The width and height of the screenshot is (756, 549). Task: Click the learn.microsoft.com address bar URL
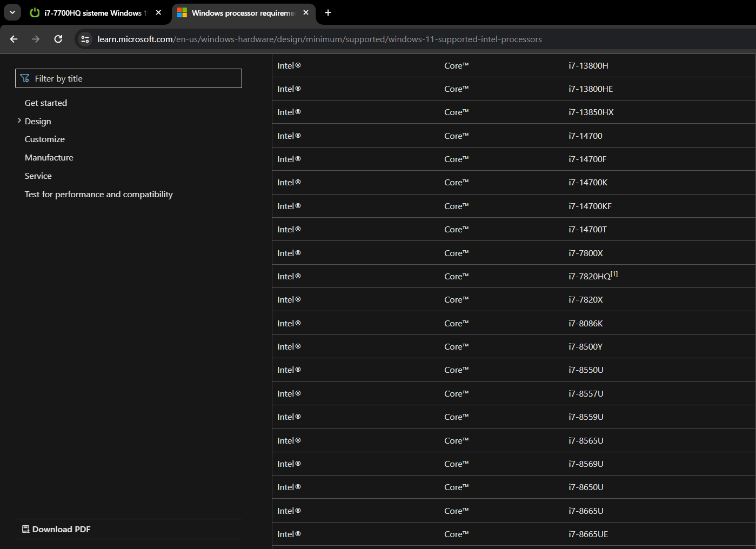pyautogui.click(x=319, y=39)
